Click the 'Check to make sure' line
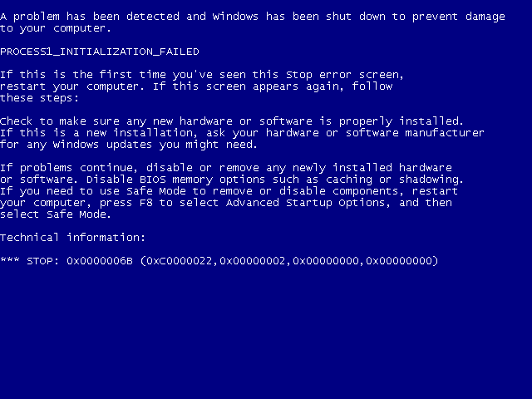 tap(232, 121)
